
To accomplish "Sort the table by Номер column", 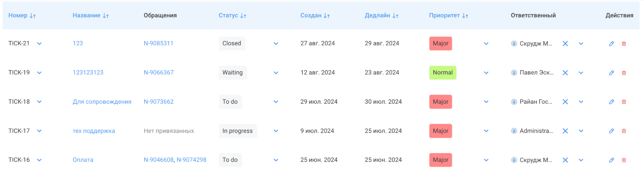I will pyautogui.click(x=22, y=15).
